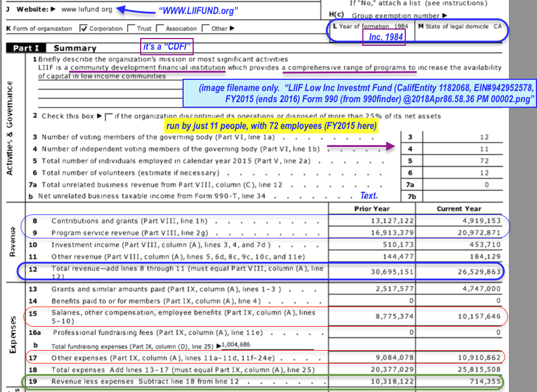Click the Year of formation 1984 field

click(370, 27)
